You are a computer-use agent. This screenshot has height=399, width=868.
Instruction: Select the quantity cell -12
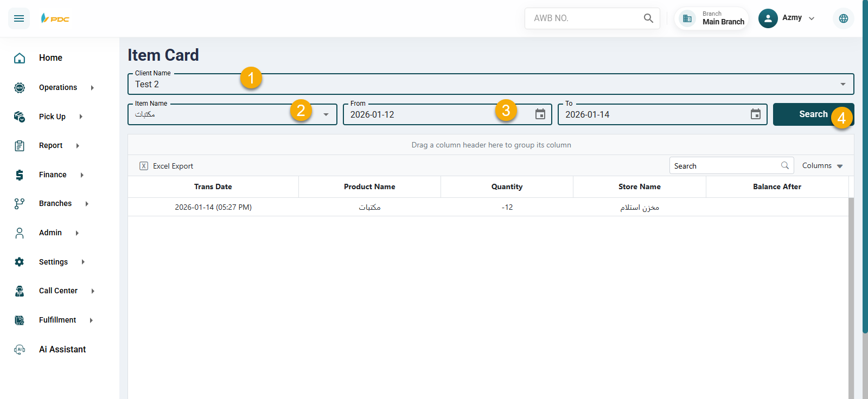[507, 207]
